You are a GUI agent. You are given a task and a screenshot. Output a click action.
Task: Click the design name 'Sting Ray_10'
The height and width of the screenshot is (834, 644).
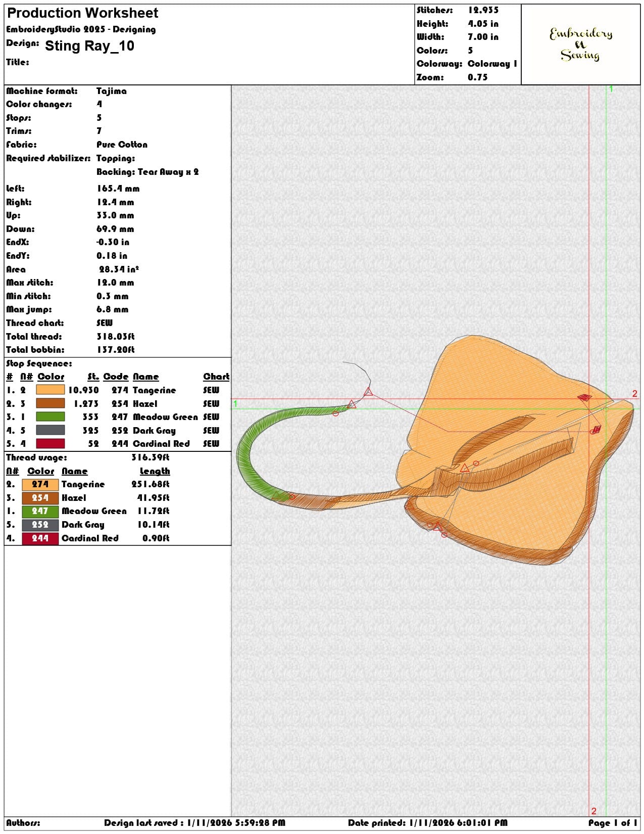(x=89, y=46)
